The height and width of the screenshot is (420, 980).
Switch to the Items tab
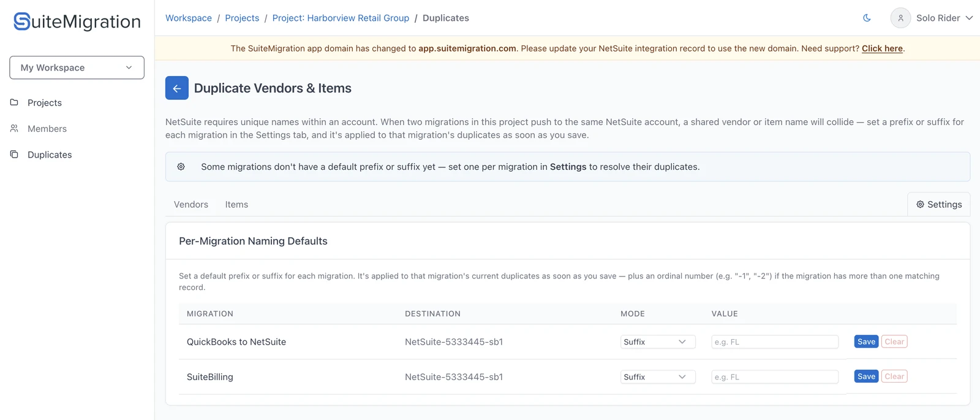tap(236, 204)
